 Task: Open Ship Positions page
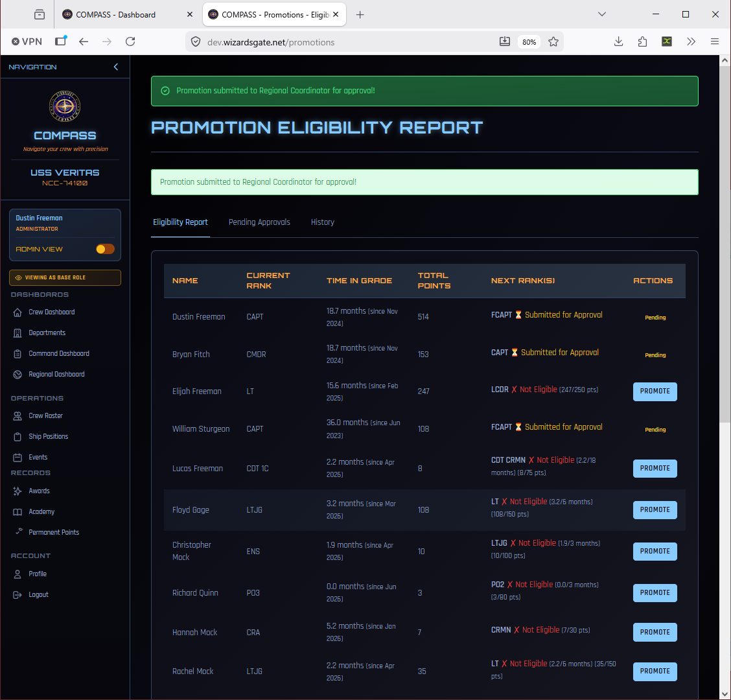(48, 436)
